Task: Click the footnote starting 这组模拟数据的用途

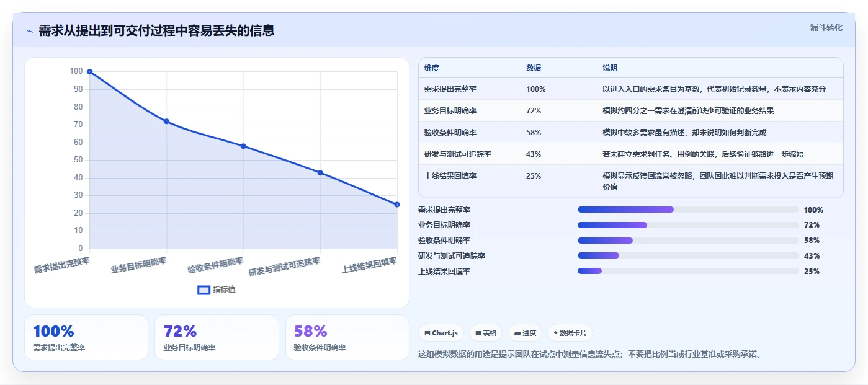Action: click(x=590, y=355)
